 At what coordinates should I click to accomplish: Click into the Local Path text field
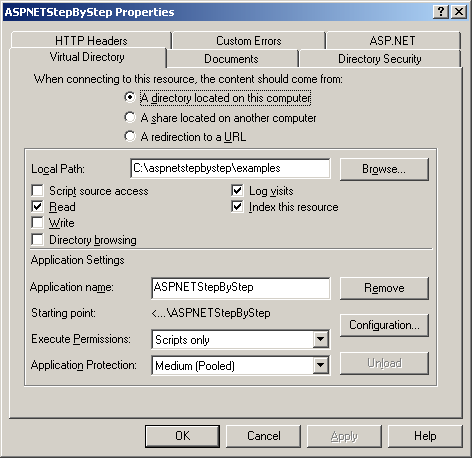(x=230, y=168)
